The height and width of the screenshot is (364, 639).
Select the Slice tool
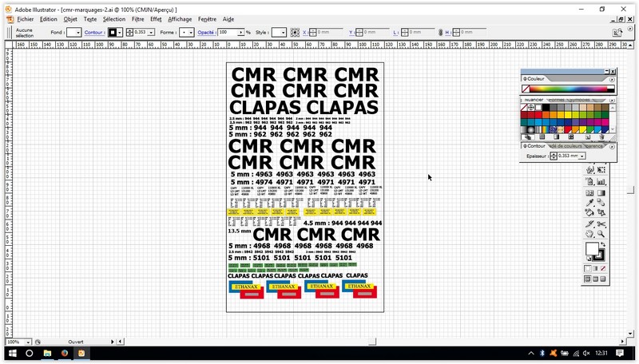pyautogui.click(x=589, y=224)
